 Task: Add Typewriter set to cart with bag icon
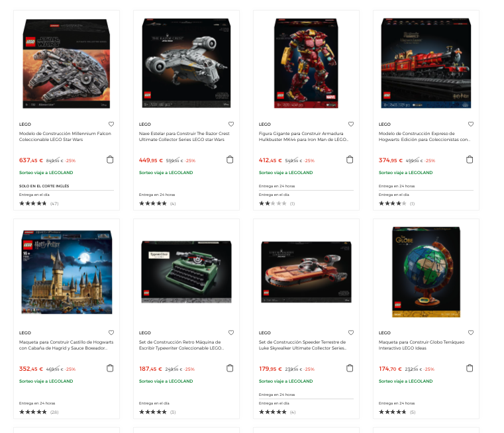click(230, 368)
